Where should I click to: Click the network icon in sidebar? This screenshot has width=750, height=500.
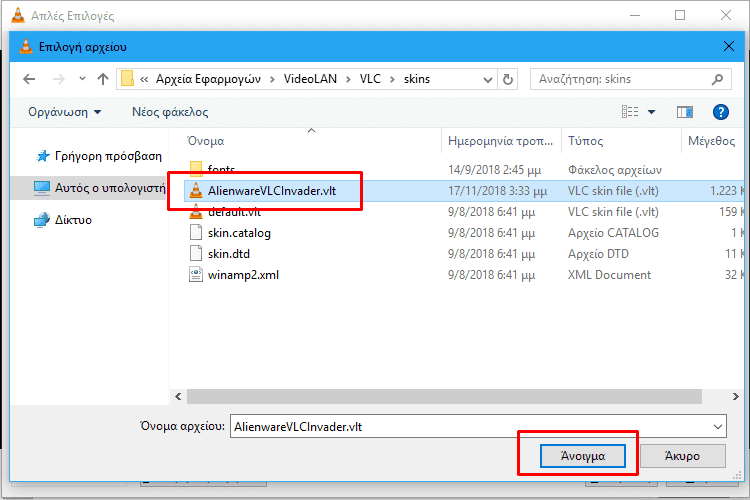pos(42,220)
